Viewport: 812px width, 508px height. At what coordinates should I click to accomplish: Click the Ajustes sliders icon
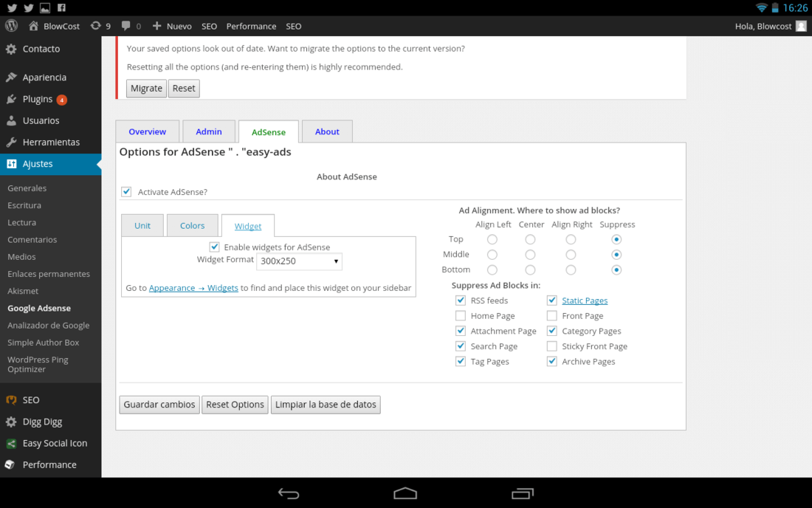point(11,164)
